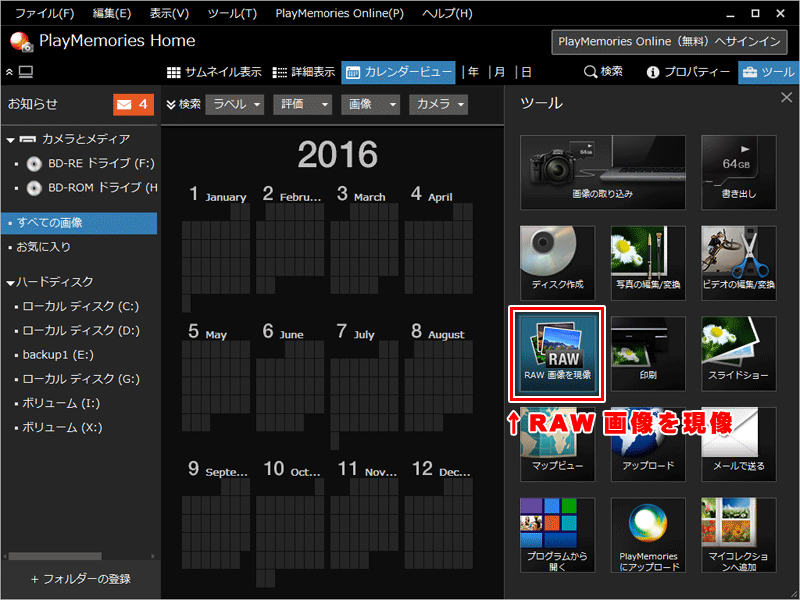Open the 評価 rating filter dropdown
The image size is (800, 600).
[303, 105]
